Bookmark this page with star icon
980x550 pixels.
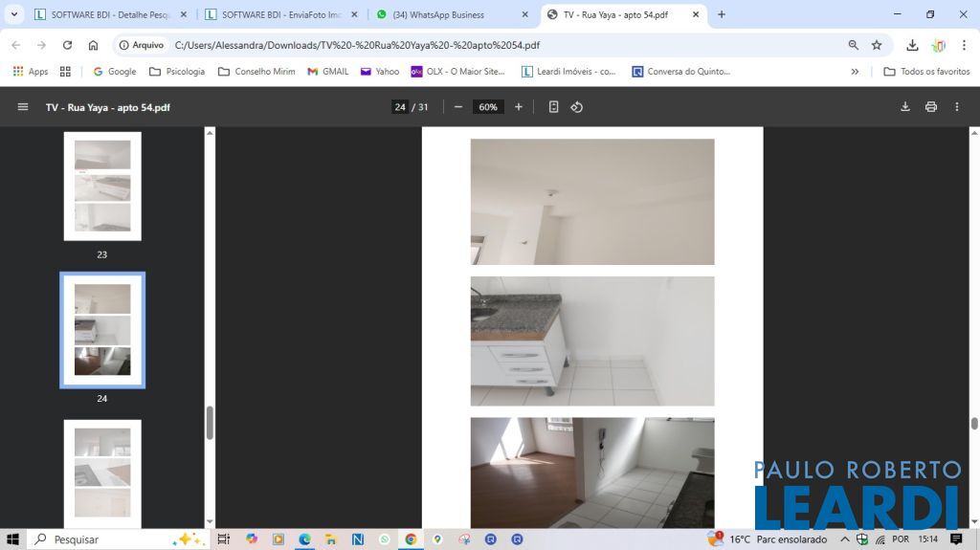point(877,45)
